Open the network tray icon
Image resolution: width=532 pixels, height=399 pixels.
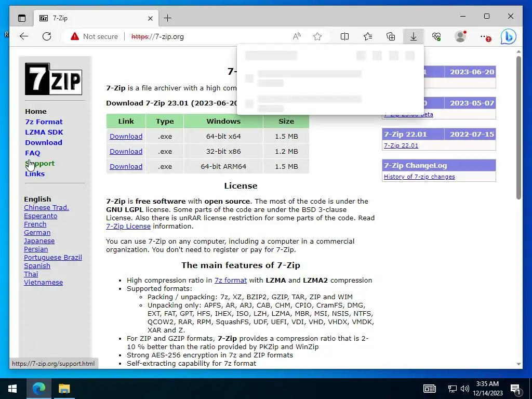coord(452,389)
